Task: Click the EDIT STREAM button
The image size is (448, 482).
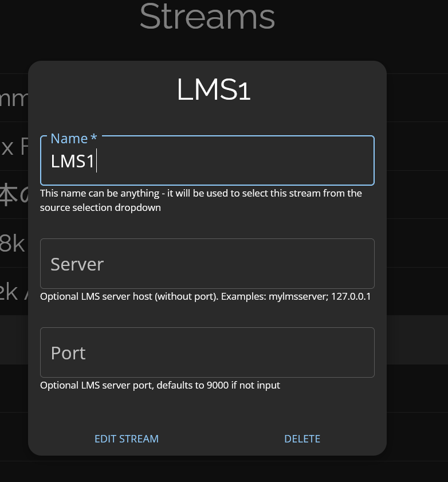Action: 127,439
